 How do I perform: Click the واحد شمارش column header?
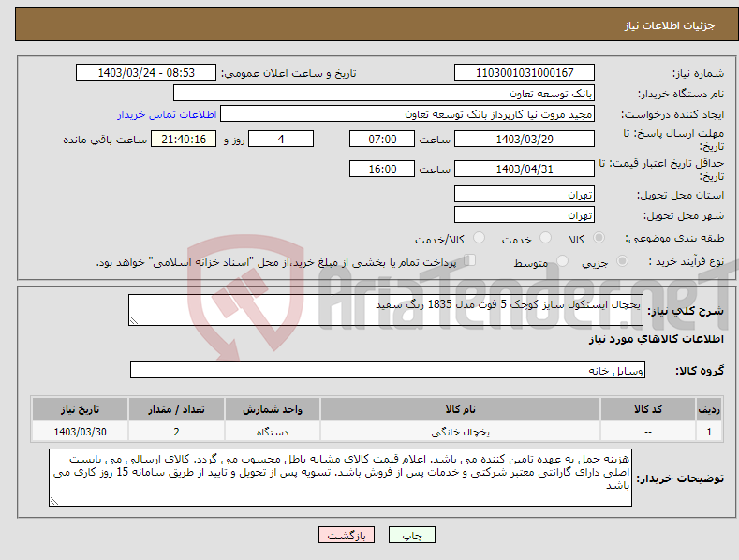(x=273, y=409)
